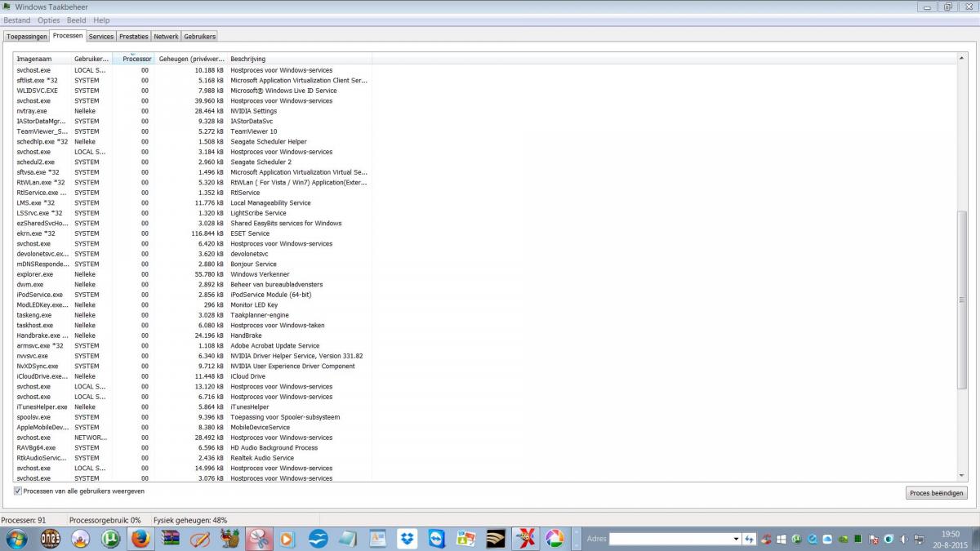This screenshot has height=551, width=980.
Task: Open the Windows Start orb
Action: 16,539
